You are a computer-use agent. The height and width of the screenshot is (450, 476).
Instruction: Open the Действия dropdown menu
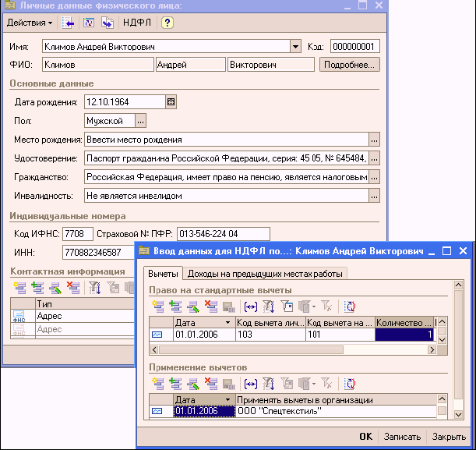[30, 23]
